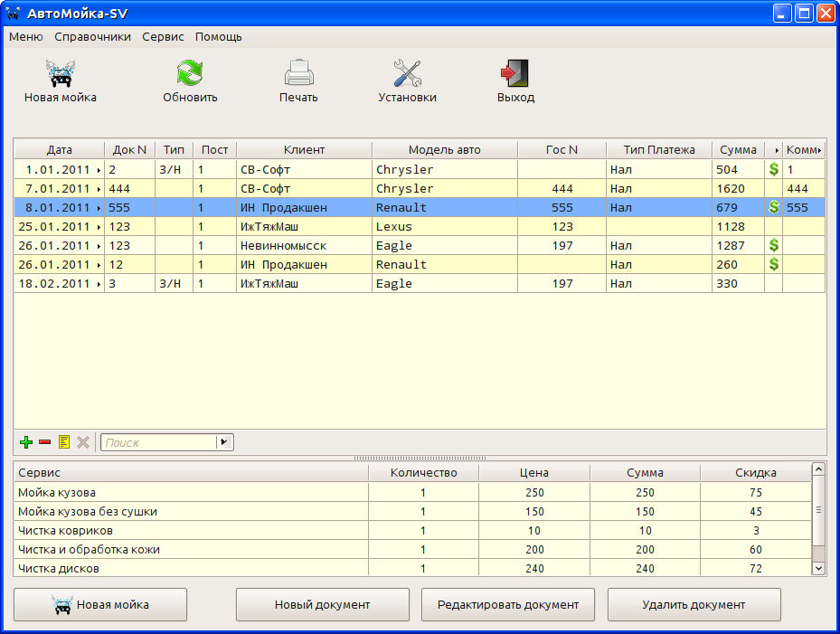
Task: Click the yellow note edit icon
Action: (64, 442)
